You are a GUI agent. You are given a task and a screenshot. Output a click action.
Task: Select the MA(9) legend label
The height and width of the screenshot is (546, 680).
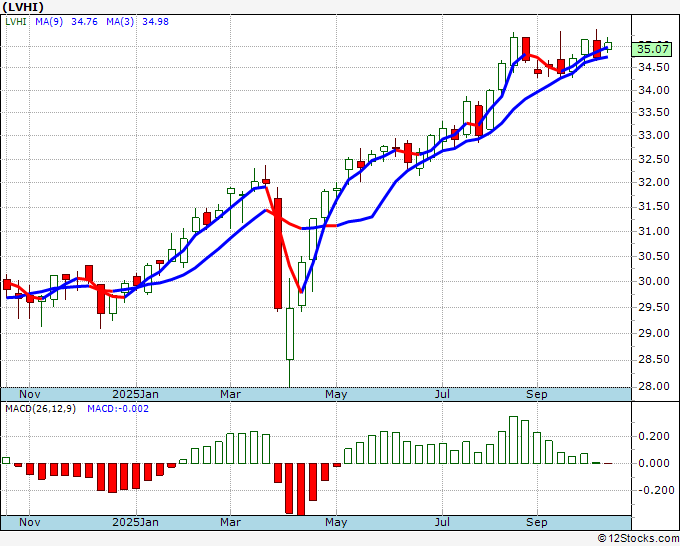(49, 22)
